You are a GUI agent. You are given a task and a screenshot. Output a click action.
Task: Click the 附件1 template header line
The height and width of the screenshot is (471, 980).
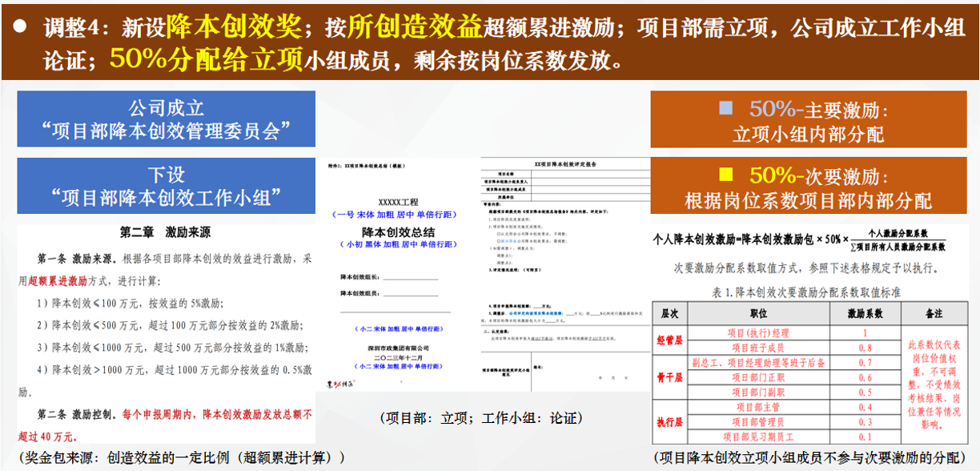pyautogui.click(x=367, y=165)
